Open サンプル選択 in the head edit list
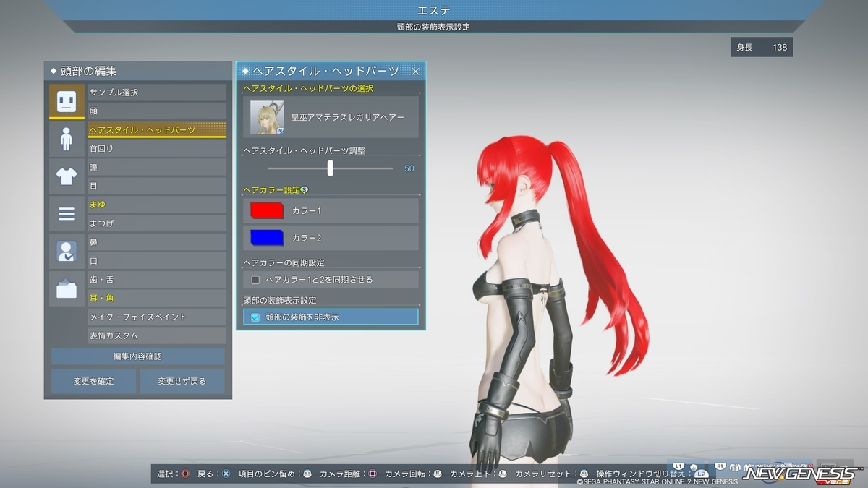The image size is (868, 488). (157, 93)
